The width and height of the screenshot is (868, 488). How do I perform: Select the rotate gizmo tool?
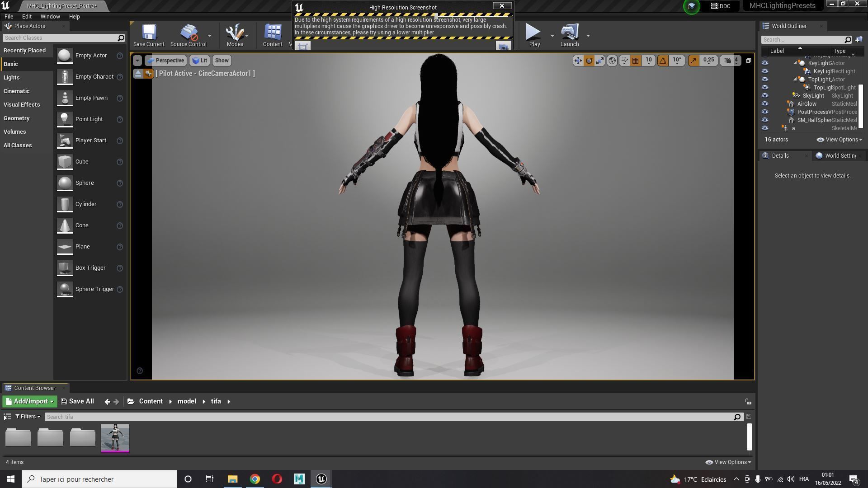click(x=589, y=61)
